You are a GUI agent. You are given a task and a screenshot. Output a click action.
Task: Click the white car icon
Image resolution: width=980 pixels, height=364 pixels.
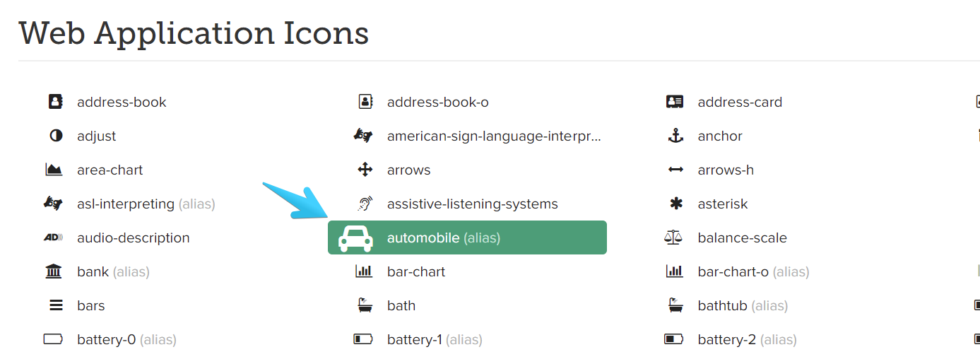click(x=355, y=238)
